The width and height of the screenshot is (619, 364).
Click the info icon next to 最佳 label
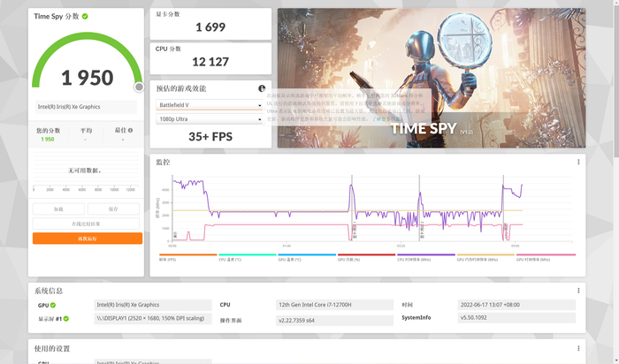click(130, 130)
